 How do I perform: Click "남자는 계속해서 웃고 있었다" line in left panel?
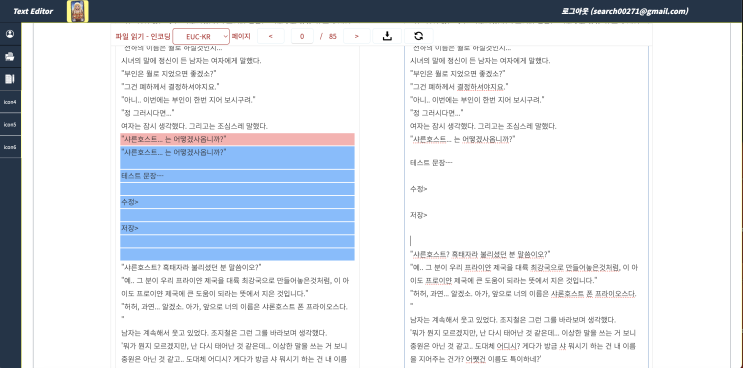coord(224,333)
